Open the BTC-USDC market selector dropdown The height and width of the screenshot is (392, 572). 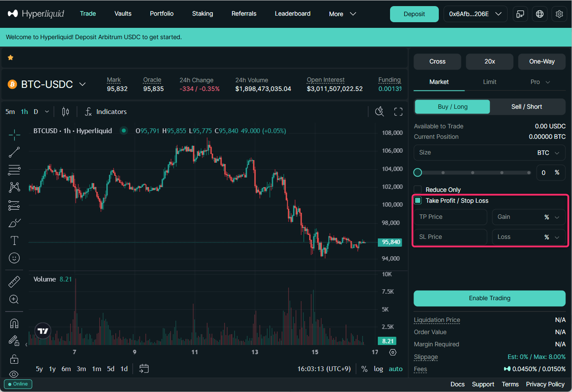click(x=47, y=84)
